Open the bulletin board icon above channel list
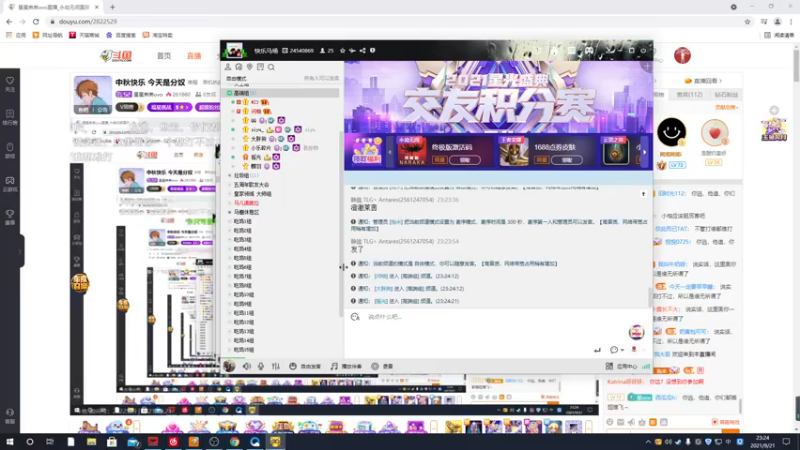This screenshot has height=450, width=800. pyautogui.click(x=260, y=67)
